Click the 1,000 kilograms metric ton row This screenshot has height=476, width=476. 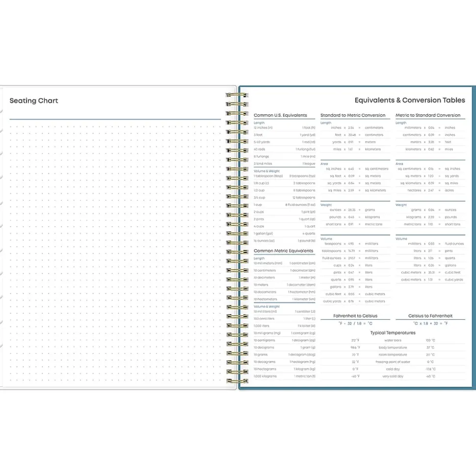(284, 376)
